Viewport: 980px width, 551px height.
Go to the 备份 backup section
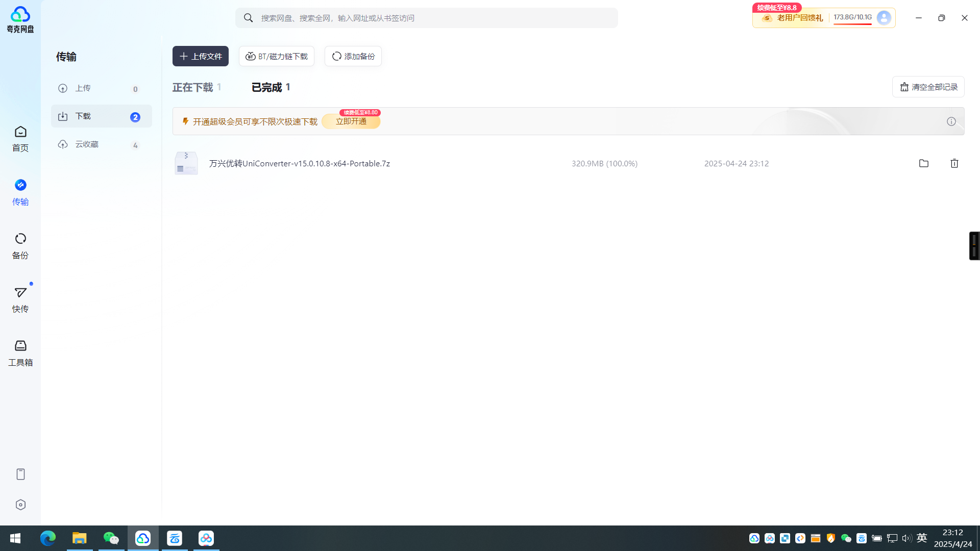tap(20, 246)
